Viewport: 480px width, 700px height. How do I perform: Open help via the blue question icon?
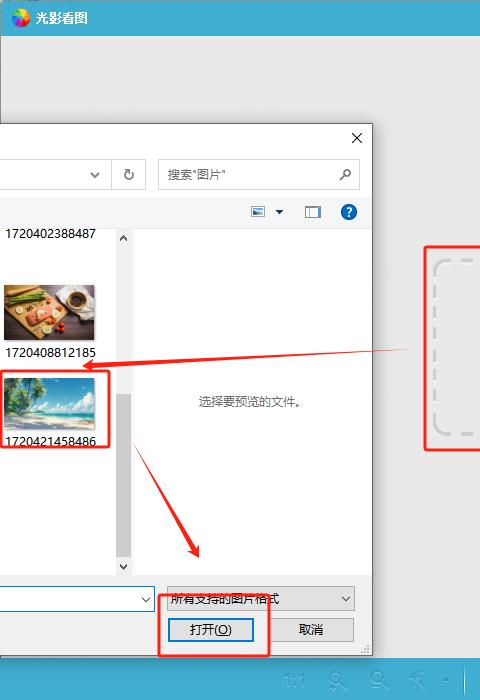pos(349,212)
